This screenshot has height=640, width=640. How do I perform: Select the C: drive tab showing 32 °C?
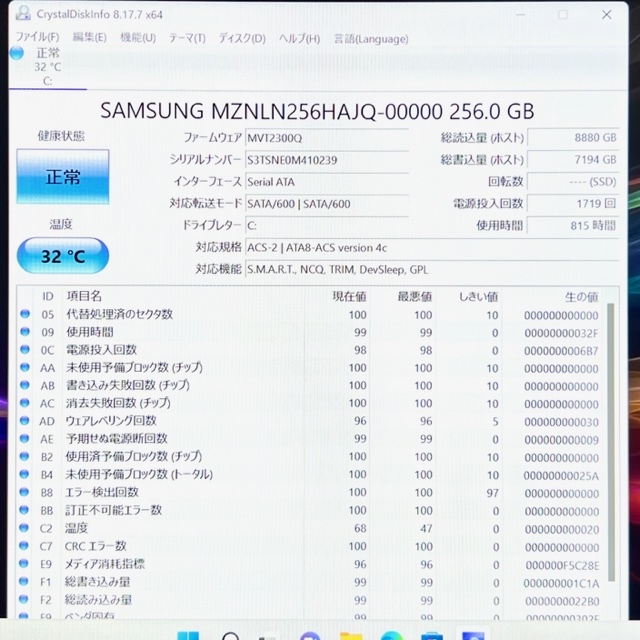47,67
